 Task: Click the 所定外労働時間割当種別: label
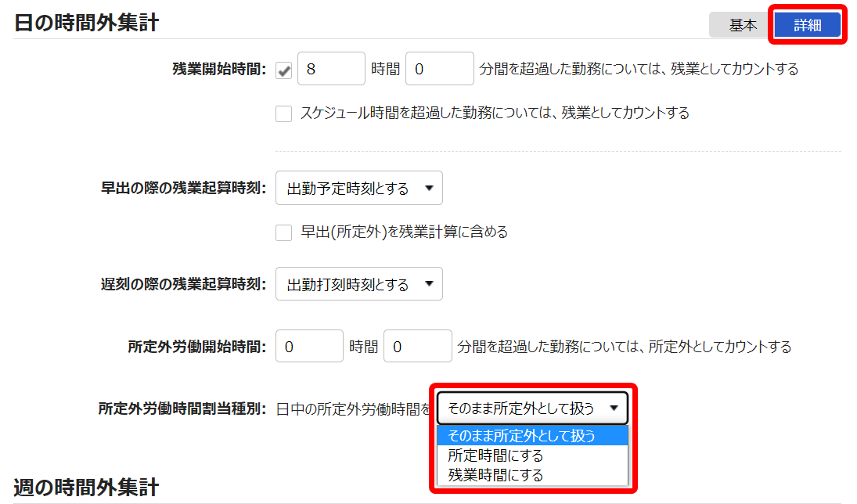(x=182, y=409)
